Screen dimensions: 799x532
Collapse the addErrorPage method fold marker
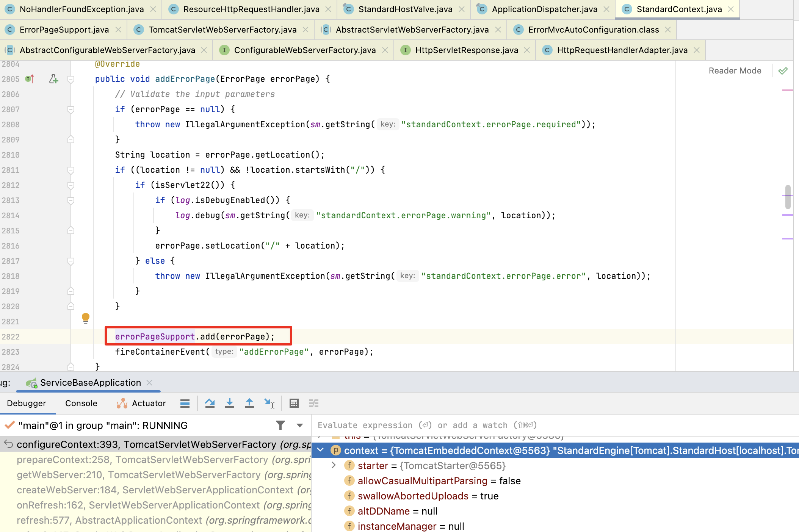coord(70,79)
